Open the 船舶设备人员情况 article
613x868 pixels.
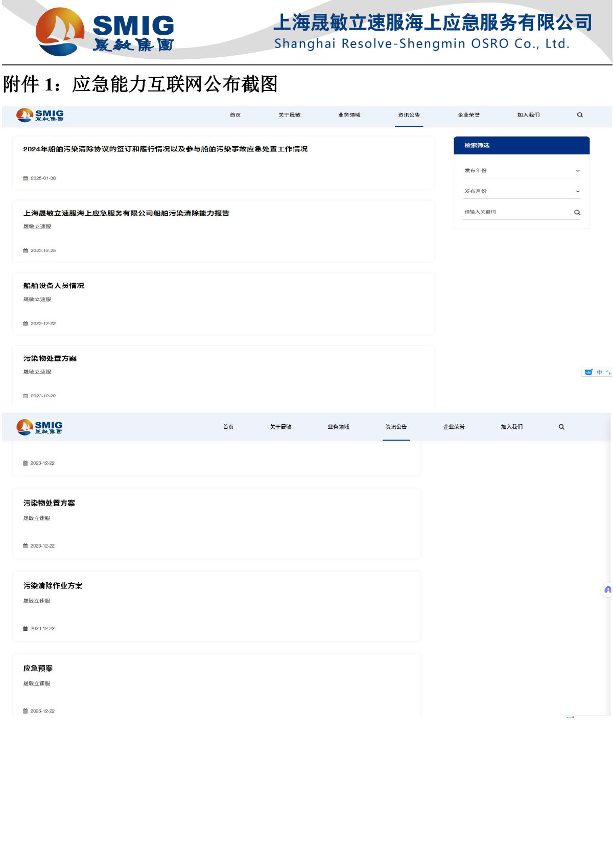coord(54,286)
